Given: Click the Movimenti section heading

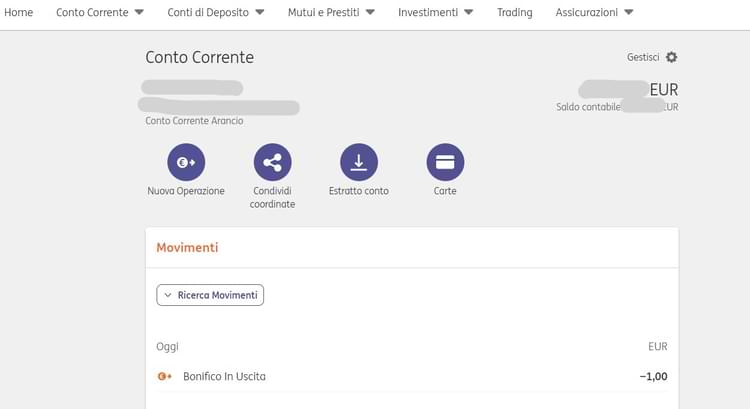Looking at the screenshot, I should click(188, 247).
